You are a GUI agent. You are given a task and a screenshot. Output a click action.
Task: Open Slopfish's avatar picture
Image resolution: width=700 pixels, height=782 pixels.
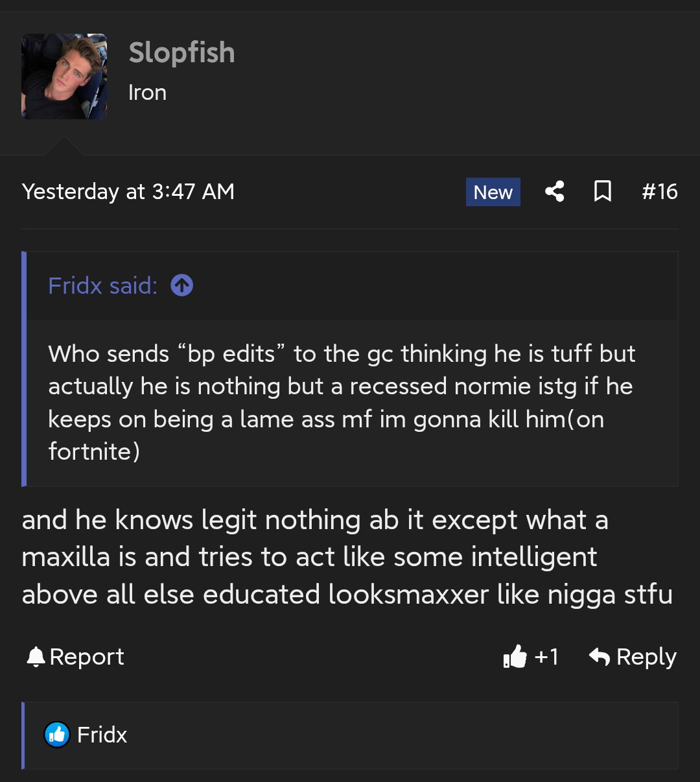click(x=64, y=77)
